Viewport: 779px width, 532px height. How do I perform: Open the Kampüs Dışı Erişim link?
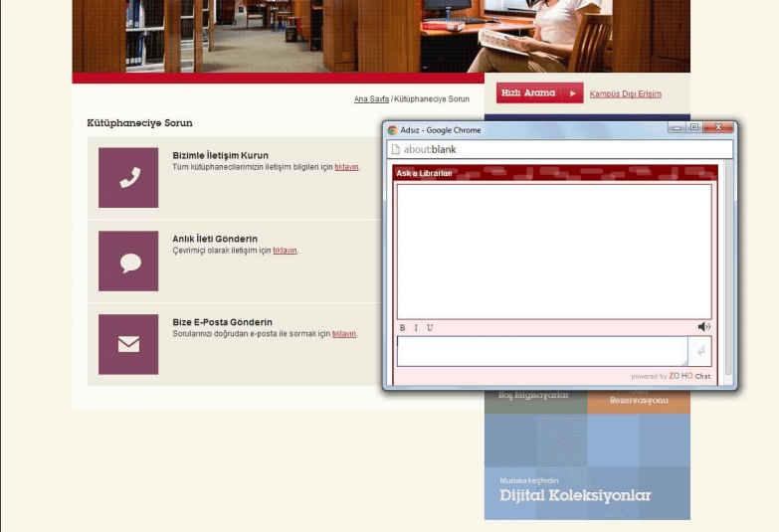pos(626,93)
